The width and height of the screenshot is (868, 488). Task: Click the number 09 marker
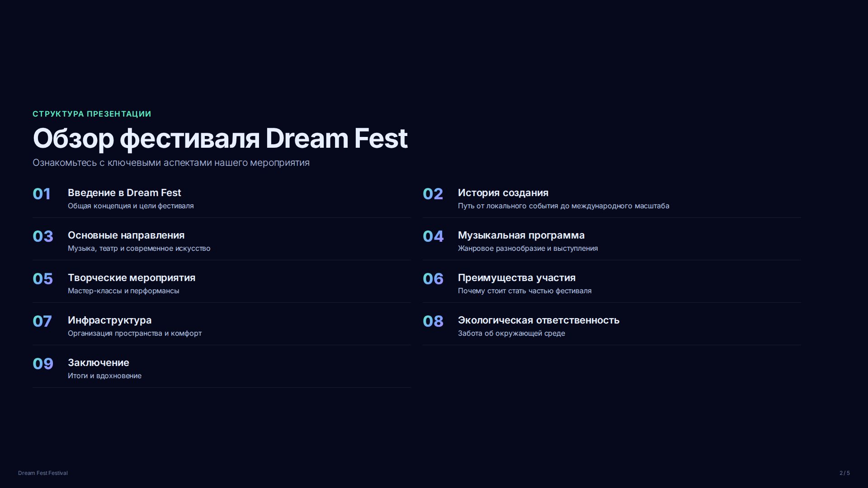(43, 364)
